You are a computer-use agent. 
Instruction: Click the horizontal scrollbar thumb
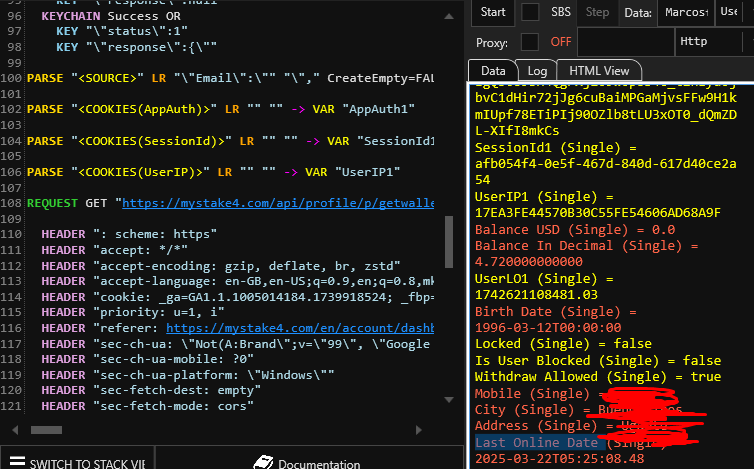pyautogui.click(x=46, y=430)
